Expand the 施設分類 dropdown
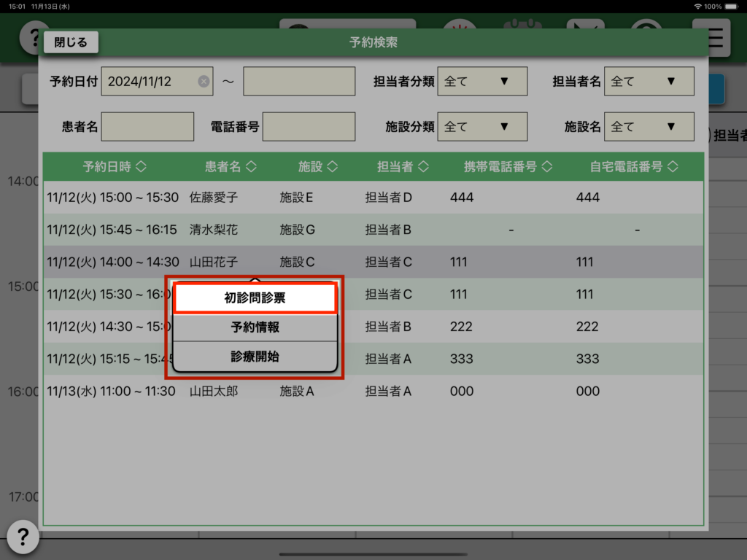 482,127
